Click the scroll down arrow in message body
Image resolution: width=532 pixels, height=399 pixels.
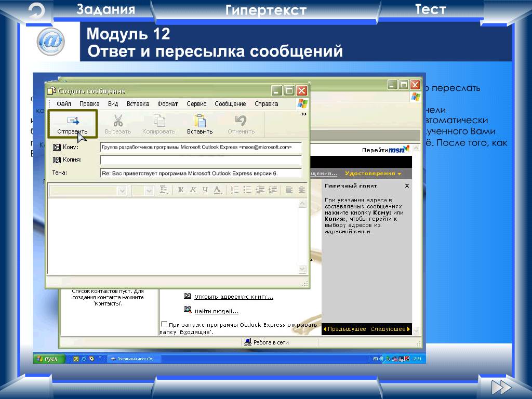[x=302, y=269]
